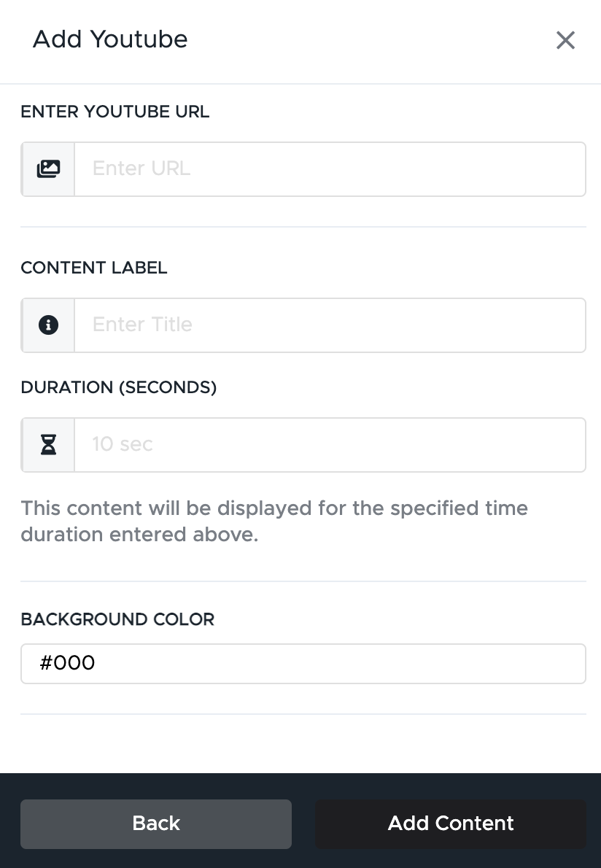Click the DURATION (SECONDS) label
601x868 pixels.
tap(119, 387)
